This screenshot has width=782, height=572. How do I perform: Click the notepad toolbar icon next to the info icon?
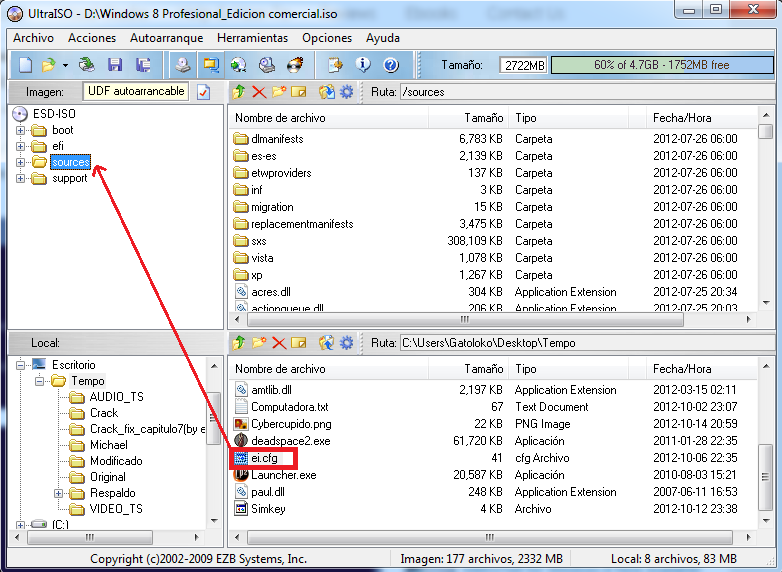click(x=335, y=65)
